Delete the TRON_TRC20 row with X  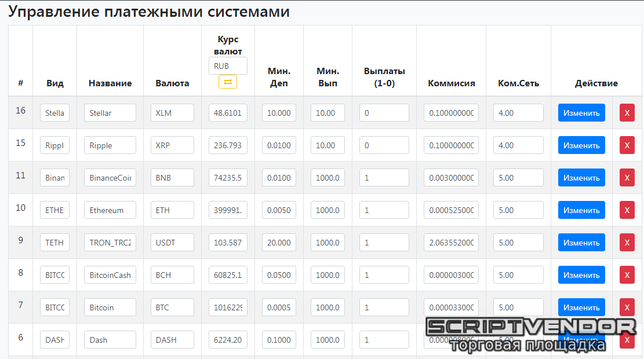[627, 243]
